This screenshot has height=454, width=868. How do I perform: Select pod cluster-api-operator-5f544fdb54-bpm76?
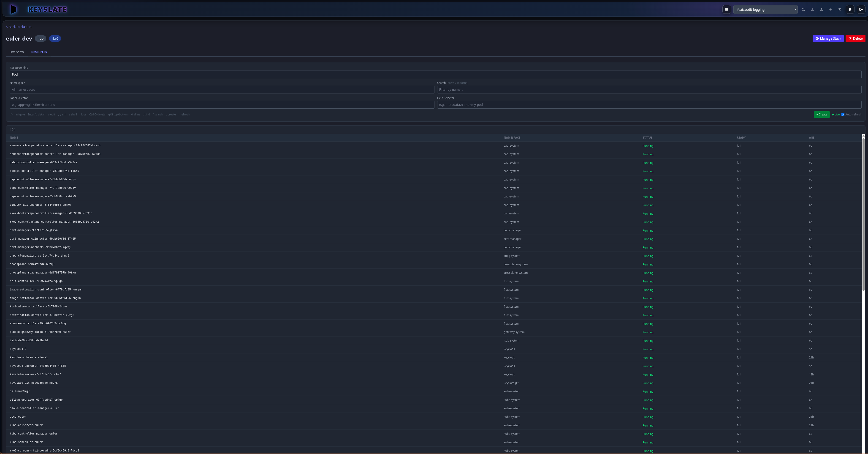pos(434,205)
